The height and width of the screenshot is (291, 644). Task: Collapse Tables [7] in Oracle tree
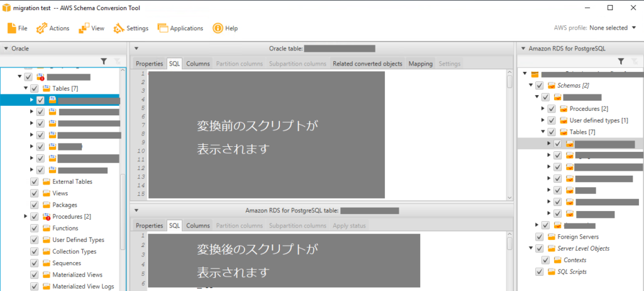point(26,88)
